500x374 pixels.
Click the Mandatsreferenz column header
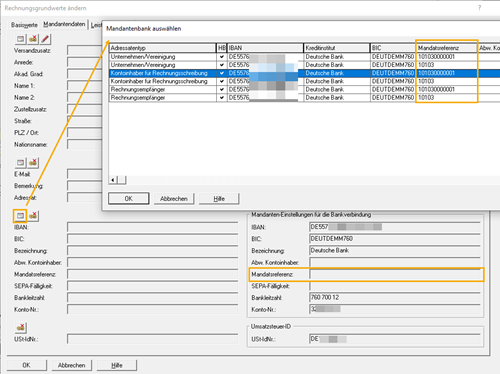coord(446,48)
